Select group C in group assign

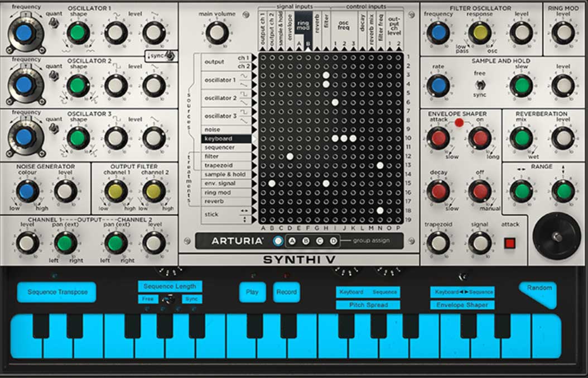click(320, 241)
